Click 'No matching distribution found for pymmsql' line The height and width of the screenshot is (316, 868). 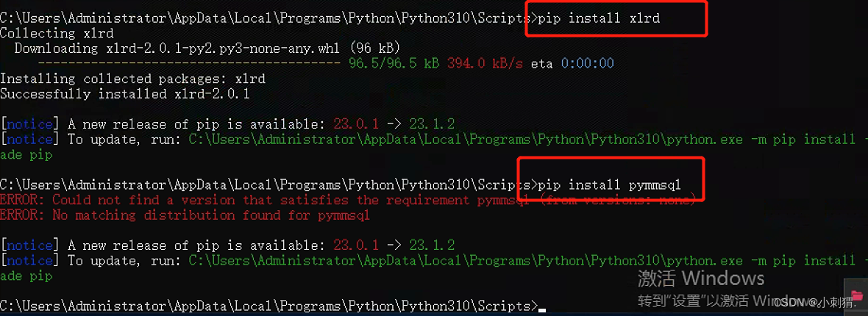pos(185,215)
